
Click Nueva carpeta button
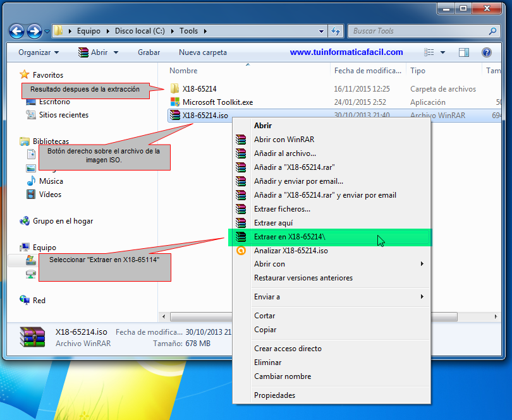203,52
